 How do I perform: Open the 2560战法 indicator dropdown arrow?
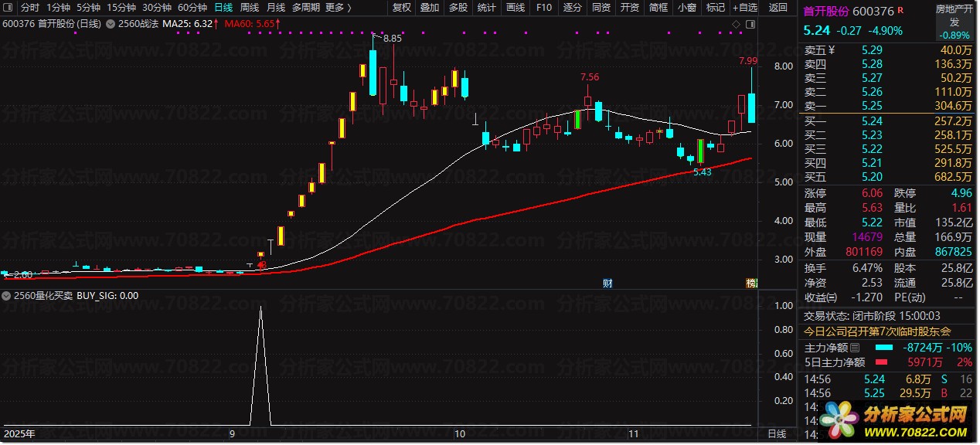click(111, 24)
